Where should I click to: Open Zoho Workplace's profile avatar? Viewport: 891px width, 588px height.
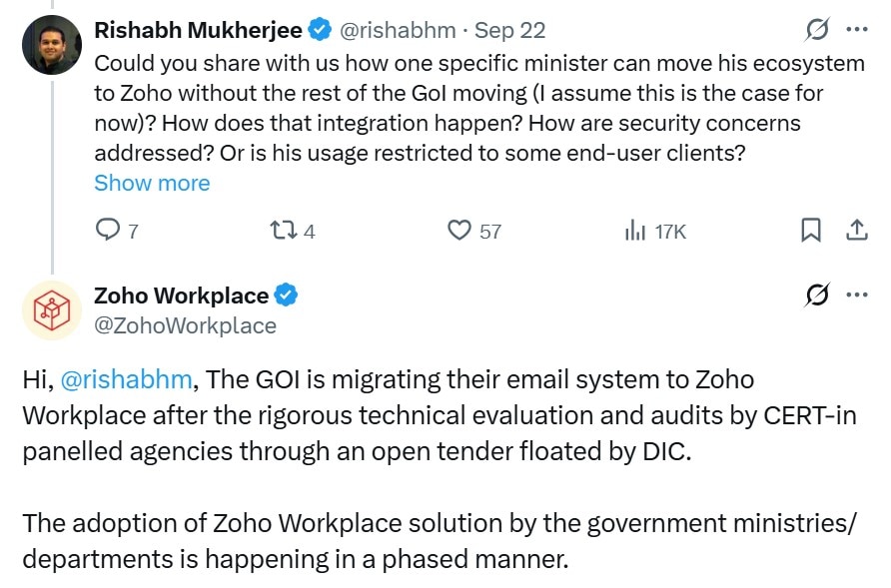tap(52, 307)
